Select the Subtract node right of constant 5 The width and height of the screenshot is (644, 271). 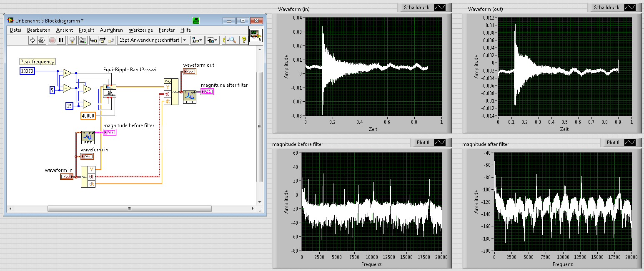(x=67, y=88)
